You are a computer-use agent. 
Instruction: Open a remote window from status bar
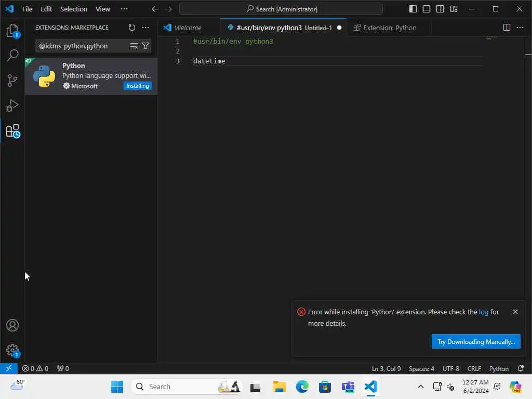pos(9,368)
